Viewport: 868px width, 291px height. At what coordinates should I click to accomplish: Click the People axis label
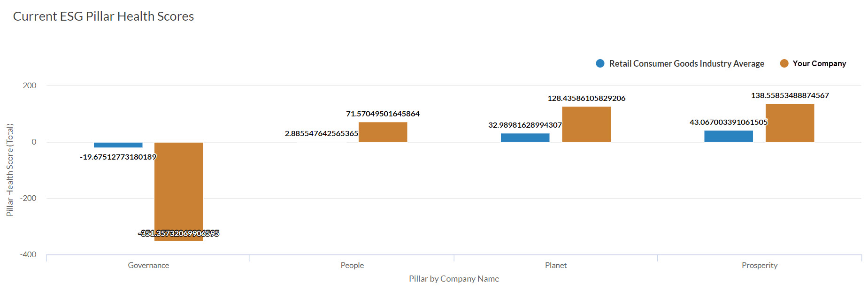click(352, 265)
